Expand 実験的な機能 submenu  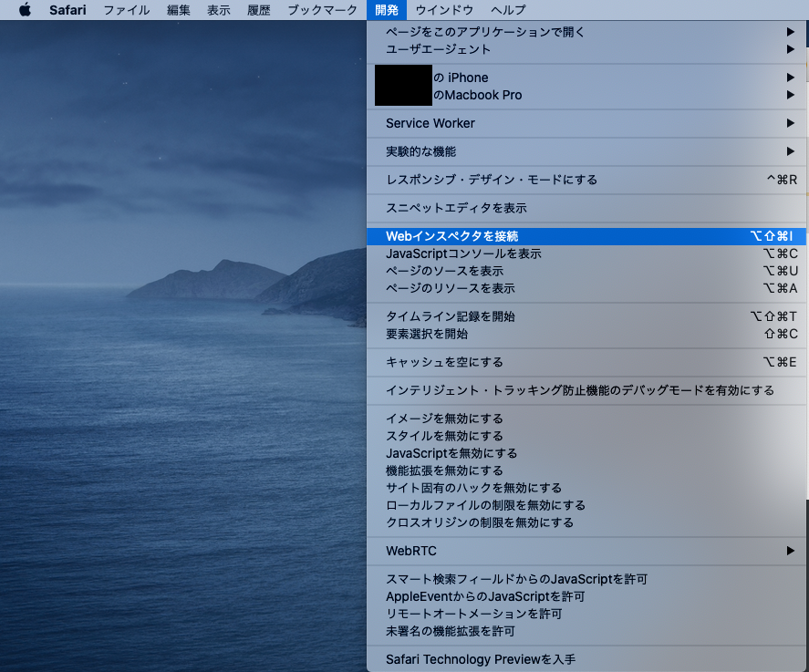click(x=586, y=151)
